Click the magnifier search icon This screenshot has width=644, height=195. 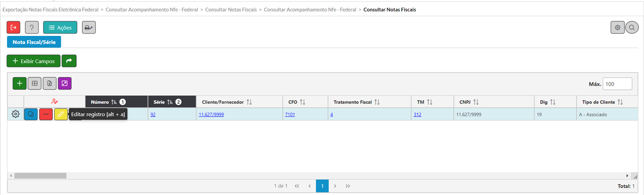pos(632,28)
